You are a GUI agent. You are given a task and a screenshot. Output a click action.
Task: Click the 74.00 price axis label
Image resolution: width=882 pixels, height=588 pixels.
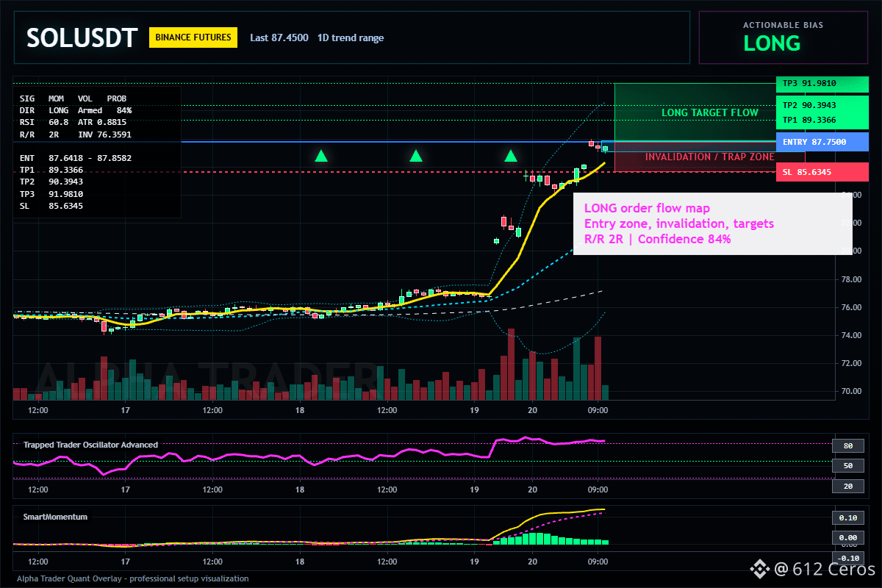[851, 335]
